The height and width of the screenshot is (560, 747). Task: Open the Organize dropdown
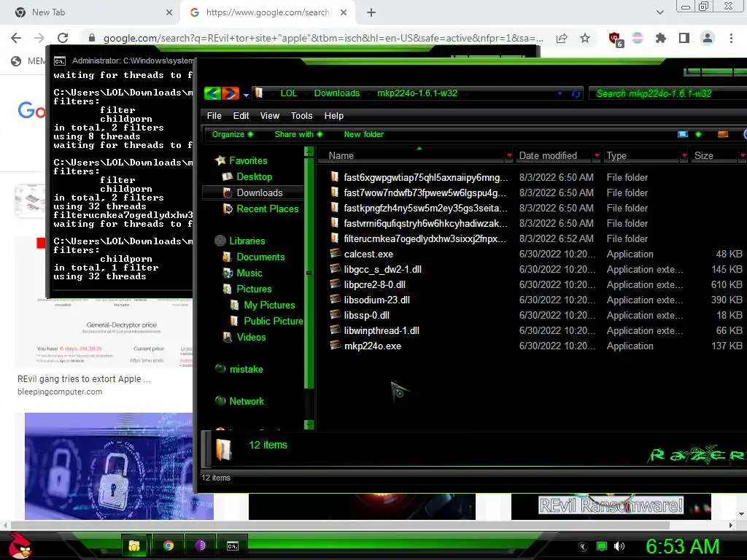[x=233, y=134]
